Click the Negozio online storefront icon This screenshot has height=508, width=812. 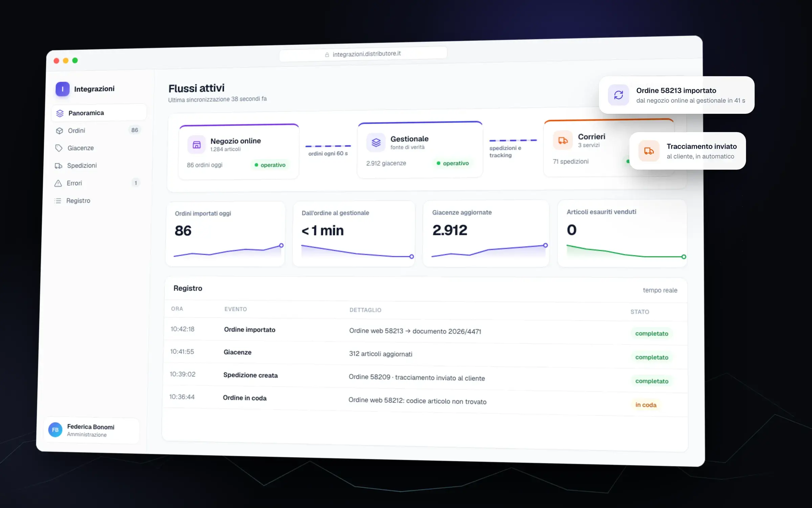coord(197,145)
